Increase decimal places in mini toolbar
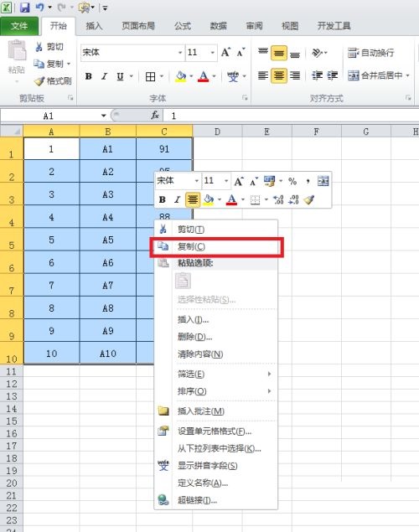 [x=278, y=199]
